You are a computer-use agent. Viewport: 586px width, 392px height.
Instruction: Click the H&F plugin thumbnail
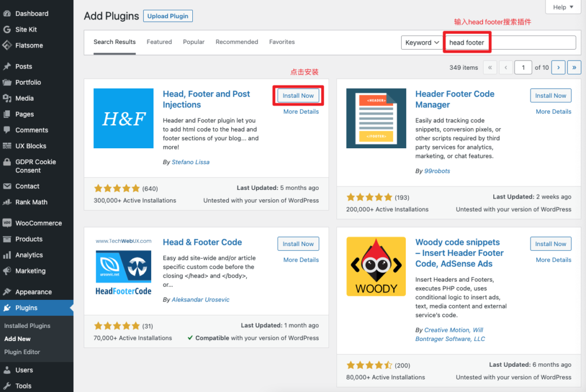click(x=124, y=118)
